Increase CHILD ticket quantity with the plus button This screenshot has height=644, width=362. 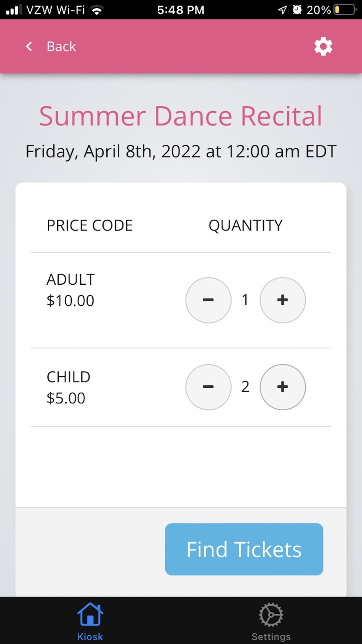pos(282,387)
